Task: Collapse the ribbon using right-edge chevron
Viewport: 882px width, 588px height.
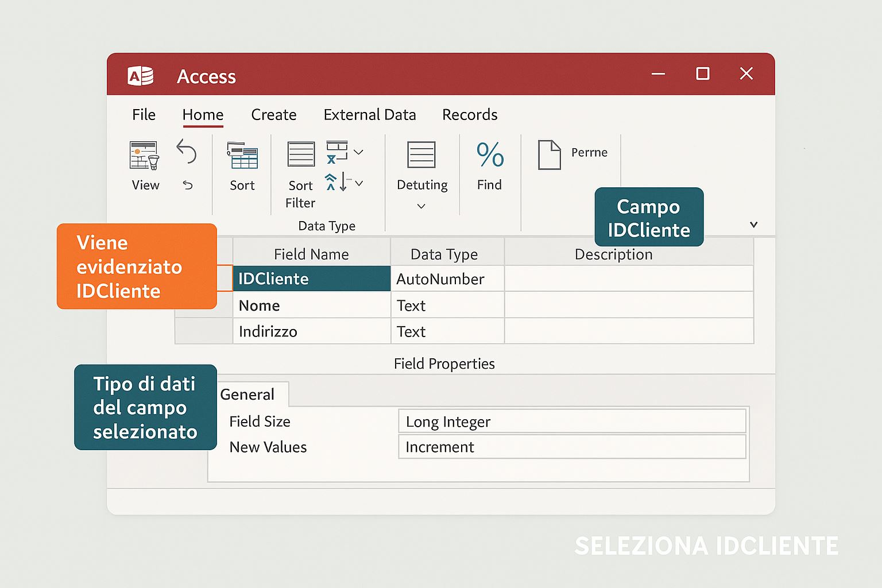Action: [753, 225]
